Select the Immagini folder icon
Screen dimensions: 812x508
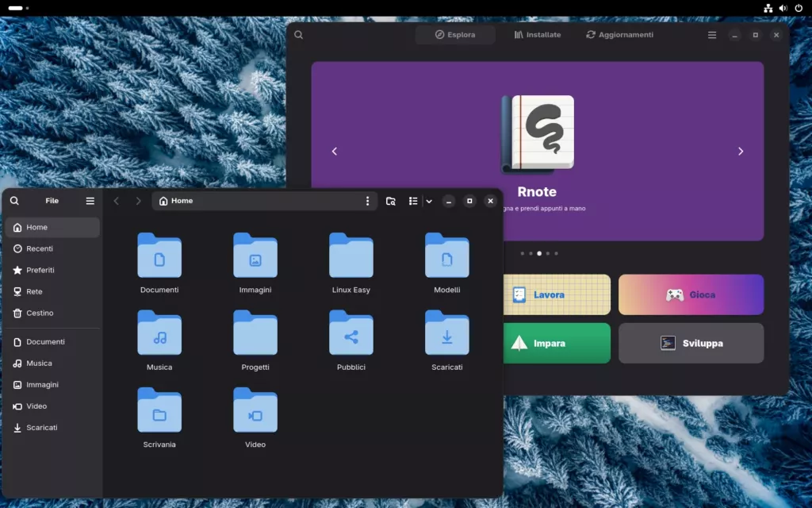pyautogui.click(x=255, y=255)
